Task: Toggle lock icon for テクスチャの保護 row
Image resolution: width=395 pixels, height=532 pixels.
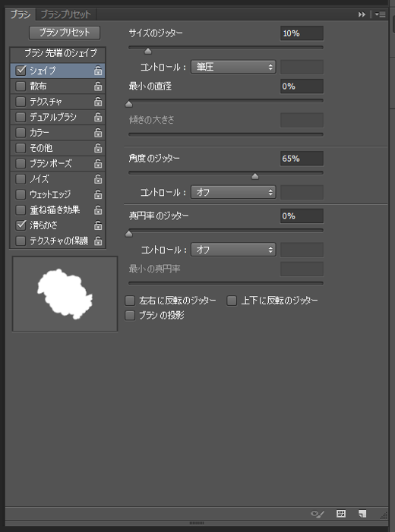Action: coord(98,241)
